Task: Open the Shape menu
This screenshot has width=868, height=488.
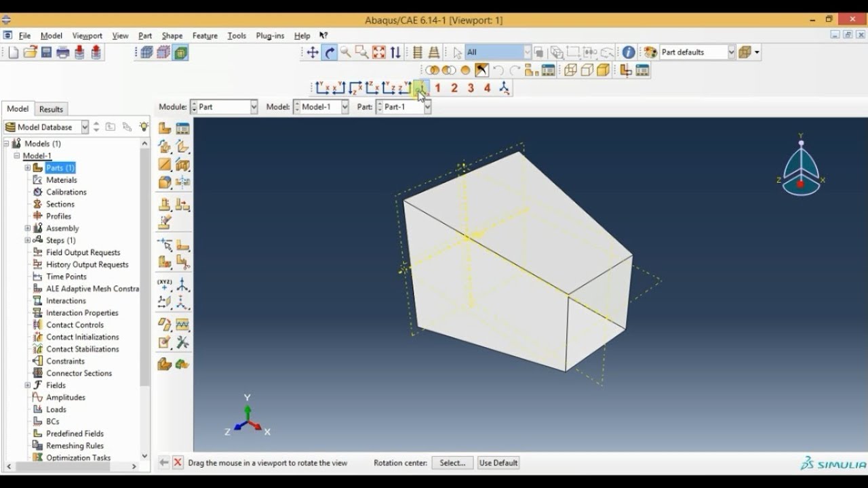Action: [x=172, y=36]
